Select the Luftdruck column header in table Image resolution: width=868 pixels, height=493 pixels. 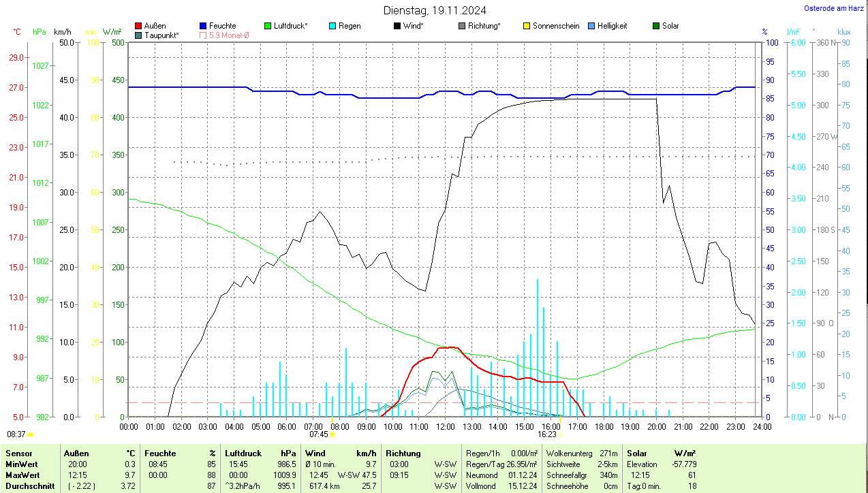click(243, 453)
